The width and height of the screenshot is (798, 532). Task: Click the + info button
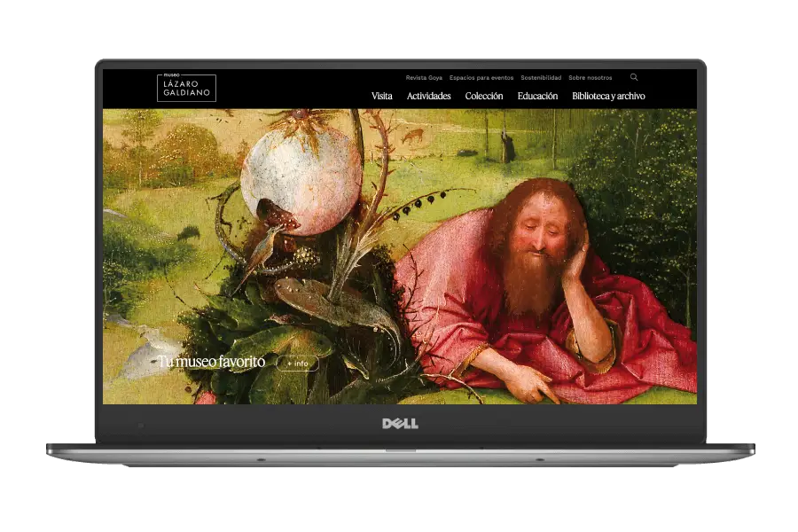tap(298, 364)
